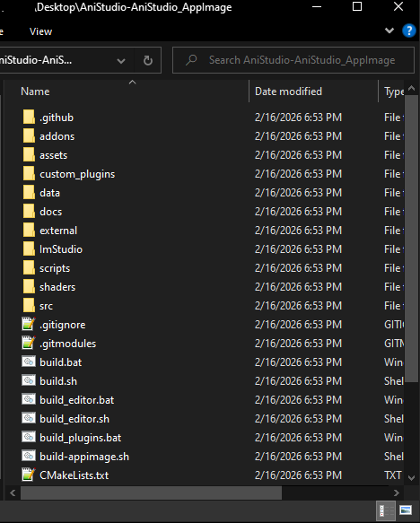The height and width of the screenshot is (523, 420).
Task: Open the View ribbon tab
Action: 40,31
